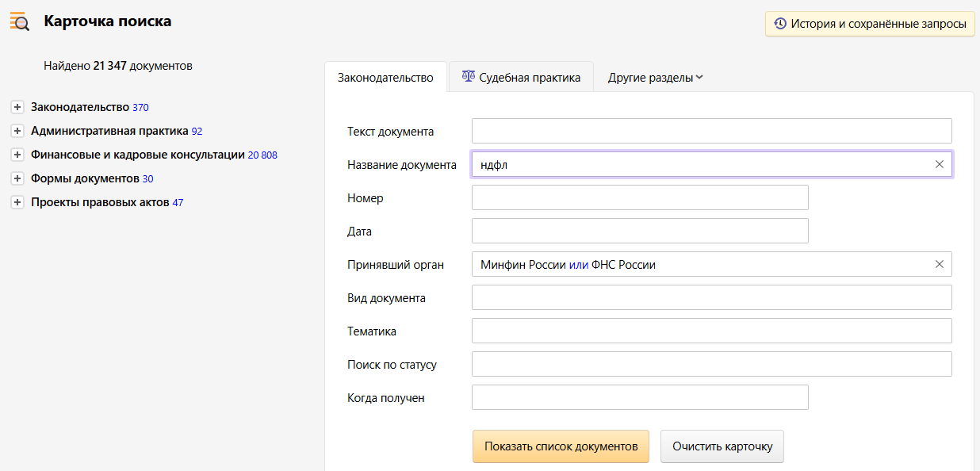
Task: Click the 'Тематика' input field
Action: (711, 331)
